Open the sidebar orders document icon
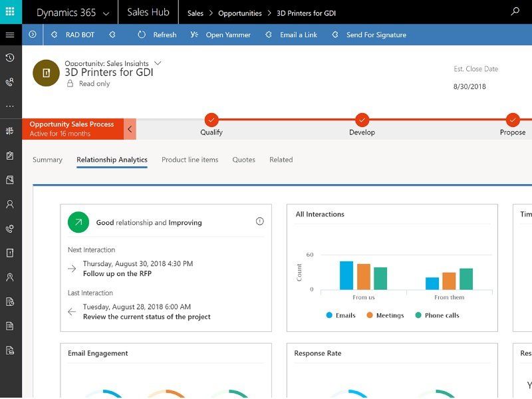The height and width of the screenshot is (399, 532). tap(10, 326)
